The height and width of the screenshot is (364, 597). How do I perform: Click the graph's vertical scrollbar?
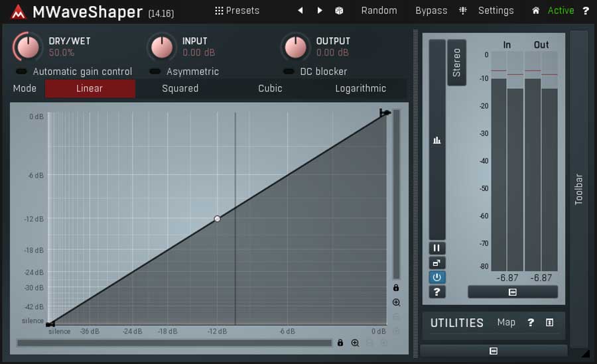click(x=397, y=194)
